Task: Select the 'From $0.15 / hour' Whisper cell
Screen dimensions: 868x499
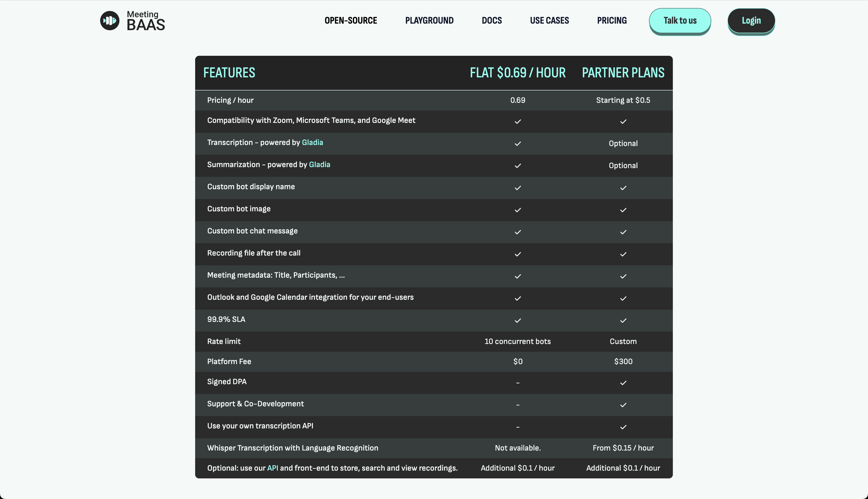Action: 623,448
